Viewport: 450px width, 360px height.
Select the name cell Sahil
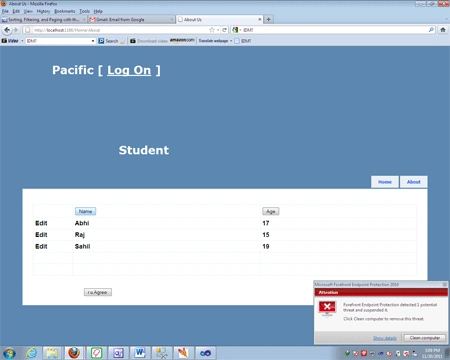pos(82,247)
